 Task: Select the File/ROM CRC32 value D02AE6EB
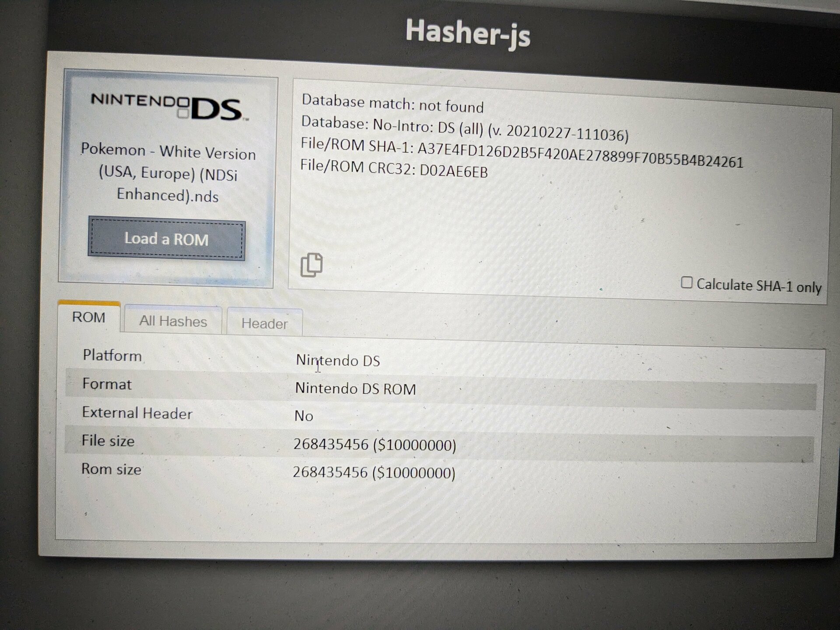(x=454, y=171)
